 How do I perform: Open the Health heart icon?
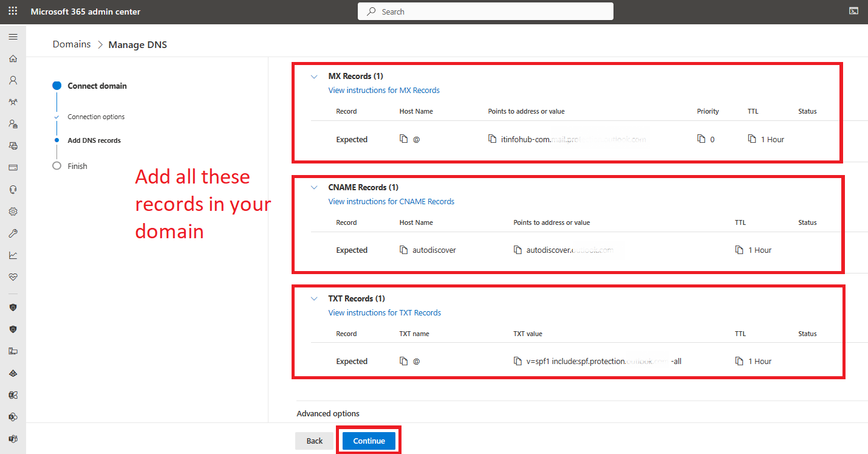click(13, 277)
